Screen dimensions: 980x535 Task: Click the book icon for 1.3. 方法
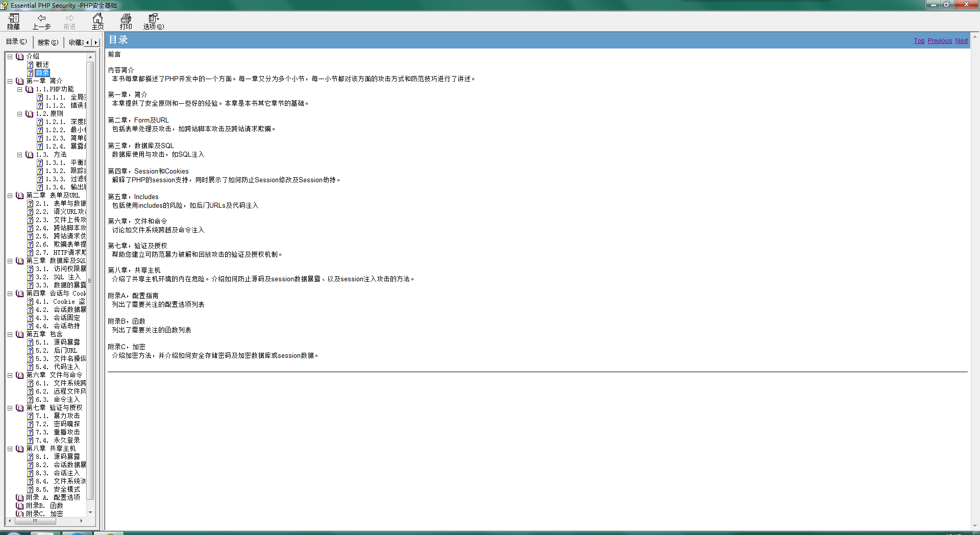coord(30,155)
